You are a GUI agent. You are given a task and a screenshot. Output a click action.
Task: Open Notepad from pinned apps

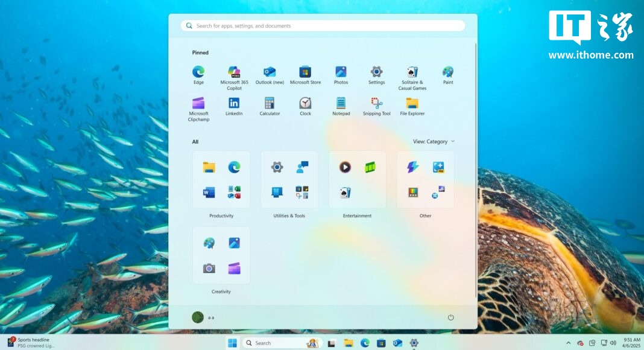341,107
